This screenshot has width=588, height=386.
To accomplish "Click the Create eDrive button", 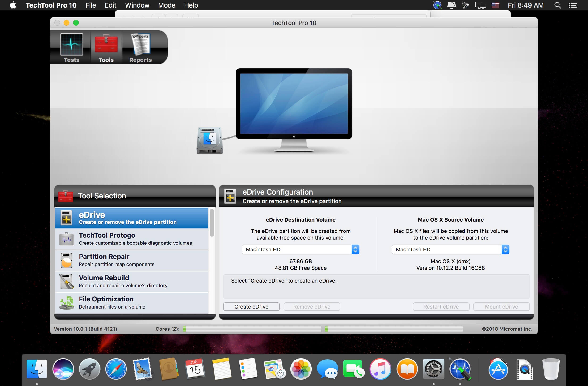I will pos(251,307).
